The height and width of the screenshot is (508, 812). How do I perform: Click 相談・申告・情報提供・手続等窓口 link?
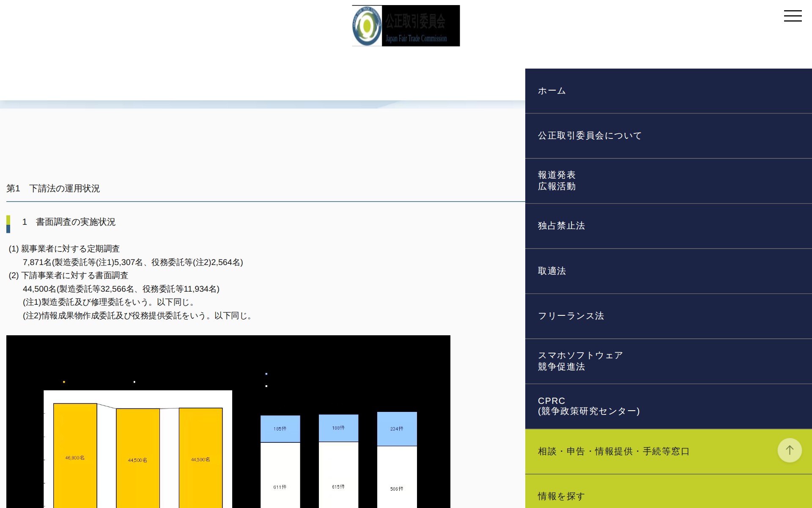[x=613, y=451]
